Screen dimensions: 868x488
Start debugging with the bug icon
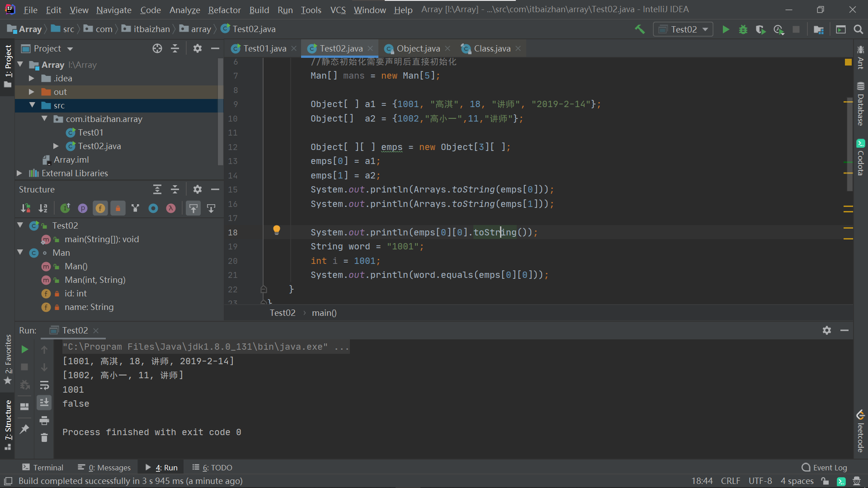tap(743, 29)
